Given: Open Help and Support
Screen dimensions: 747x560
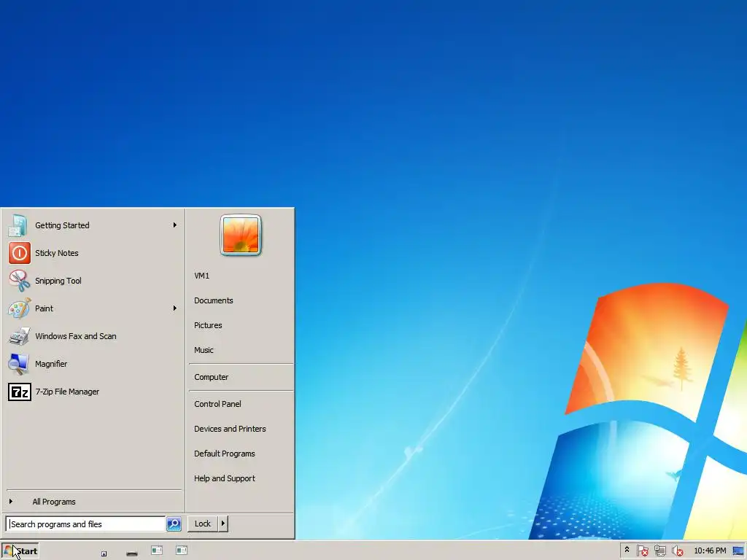Looking at the screenshot, I should click(241, 478).
